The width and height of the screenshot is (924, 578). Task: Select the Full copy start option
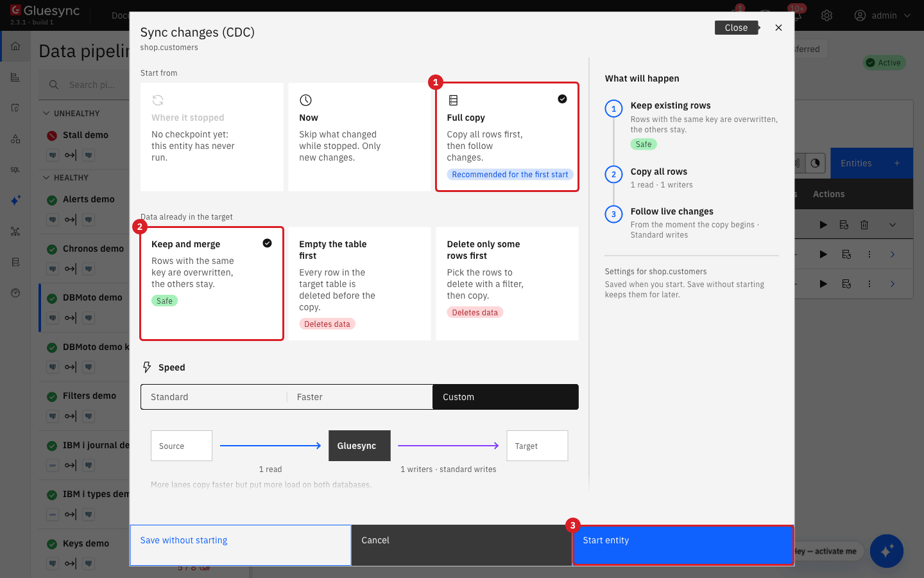click(x=507, y=137)
